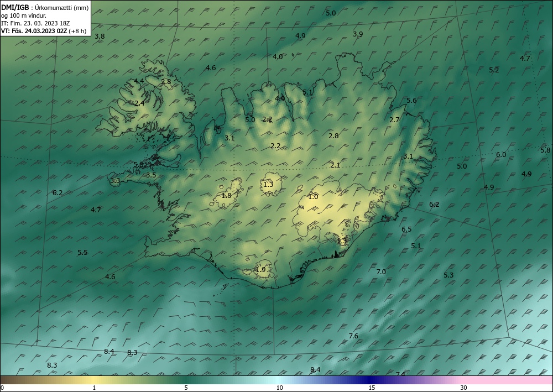
Task: Click the 8.4 value beside 8.3
Action: 109,352
